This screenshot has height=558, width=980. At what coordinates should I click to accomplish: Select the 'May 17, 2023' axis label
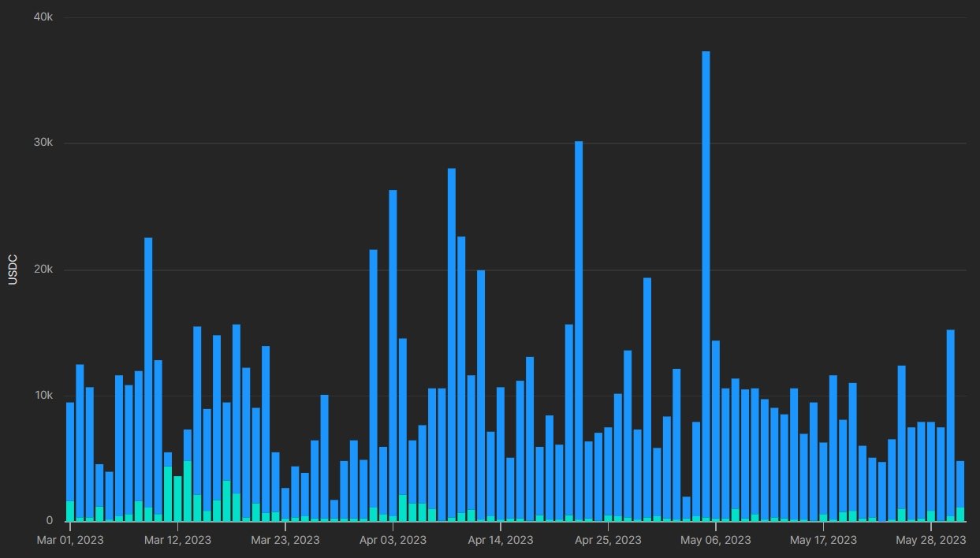[823, 540]
